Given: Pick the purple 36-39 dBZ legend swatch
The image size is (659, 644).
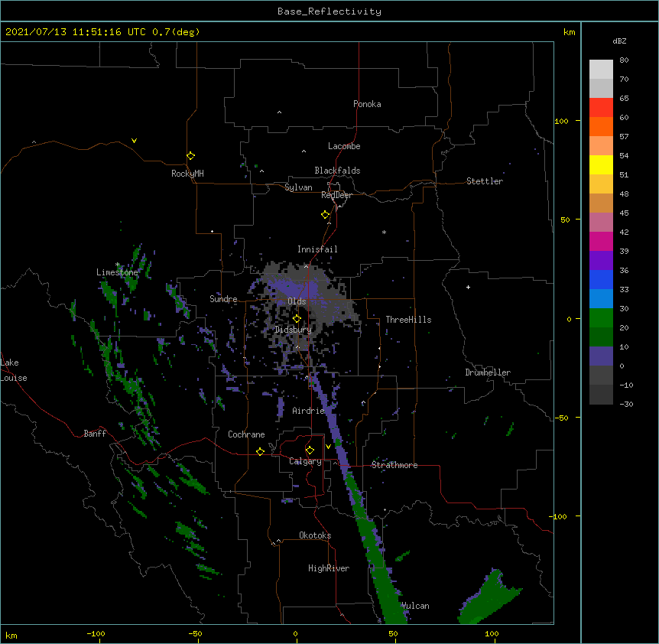Looking at the screenshot, I should pyautogui.click(x=601, y=261).
